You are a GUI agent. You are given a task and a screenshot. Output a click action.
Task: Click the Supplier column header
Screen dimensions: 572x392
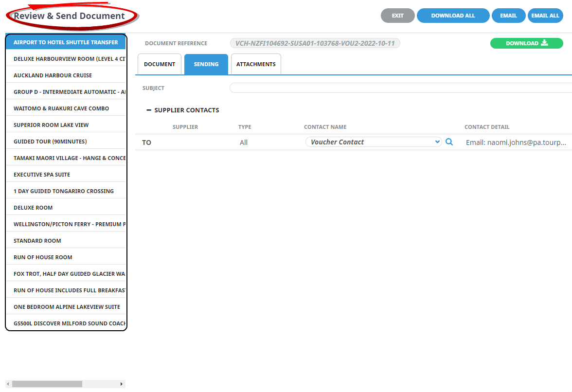pyautogui.click(x=185, y=127)
